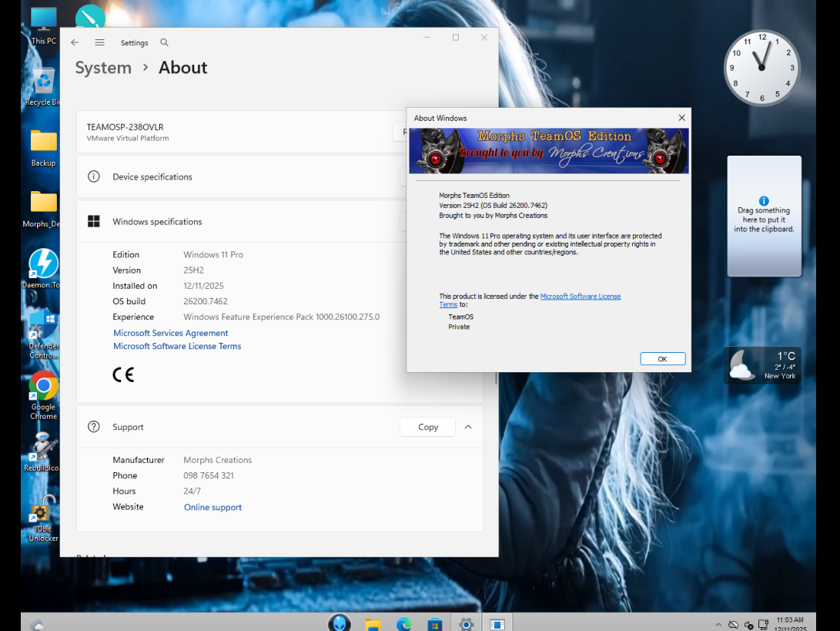The height and width of the screenshot is (631, 840).
Task: Open Microsoft Store from the taskbar
Action: (434, 624)
